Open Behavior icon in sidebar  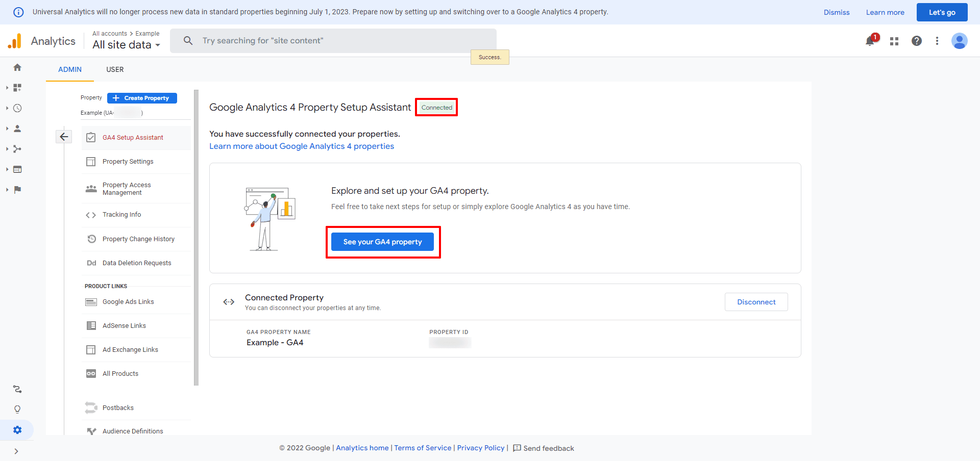tap(17, 169)
